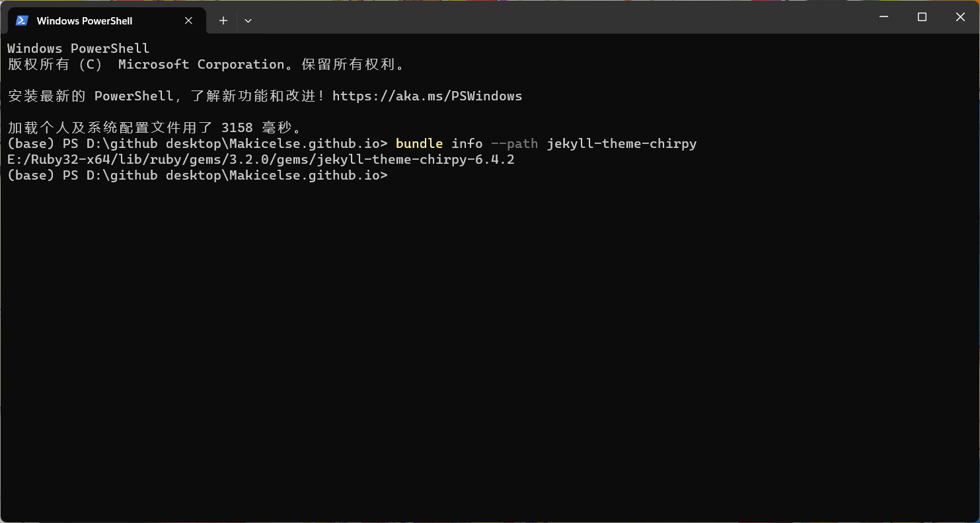The width and height of the screenshot is (980, 523).
Task: Close the terminal window
Action: click(x=960, y=17)
